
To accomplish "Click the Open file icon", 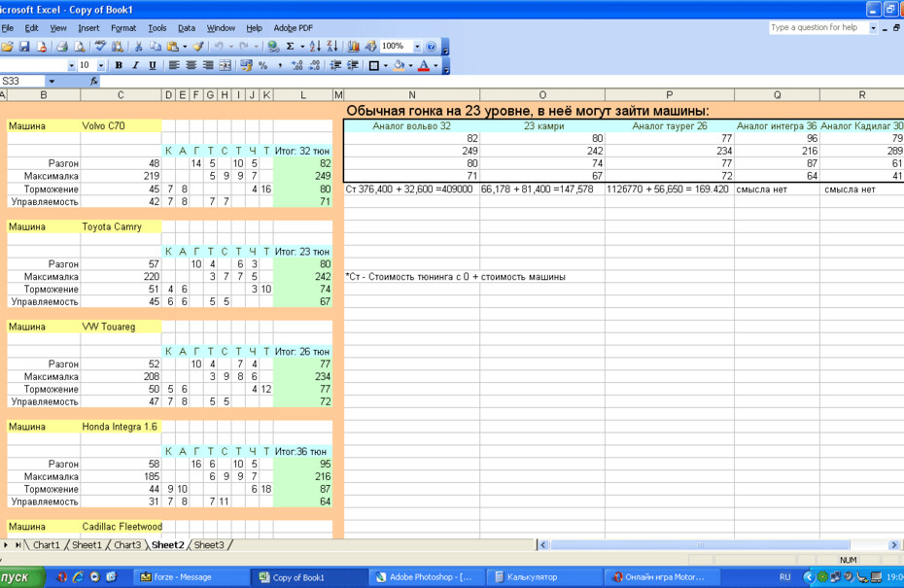I will pos(7,47).
